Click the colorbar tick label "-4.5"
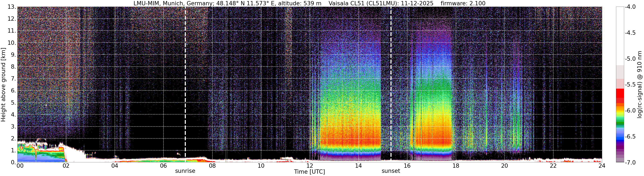The height and width of the screenshot is (176, 644). coord(630,33)
